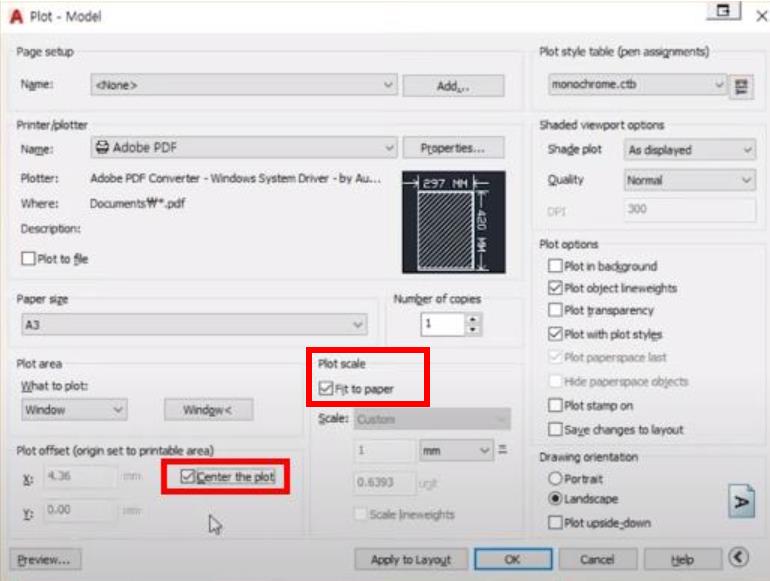Click the OK button
The width and height of the screenshot is (770, 581).
click(513, 559)
